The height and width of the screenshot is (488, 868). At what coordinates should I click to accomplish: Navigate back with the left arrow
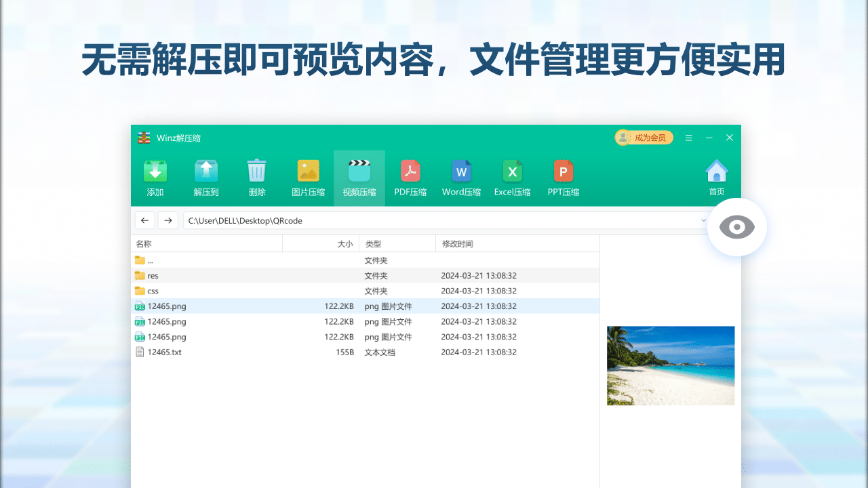pos(144,220)
